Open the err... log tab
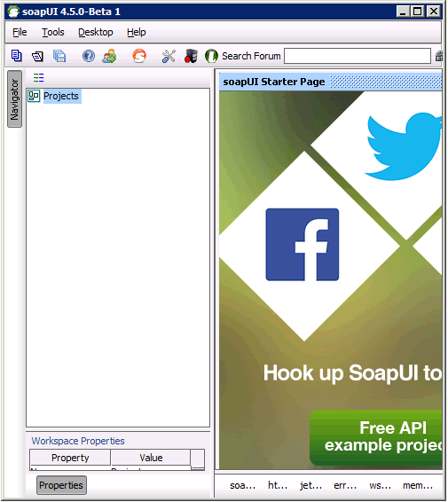The width and height of the screenshot is (448, 502). click(x=345, y=486)
